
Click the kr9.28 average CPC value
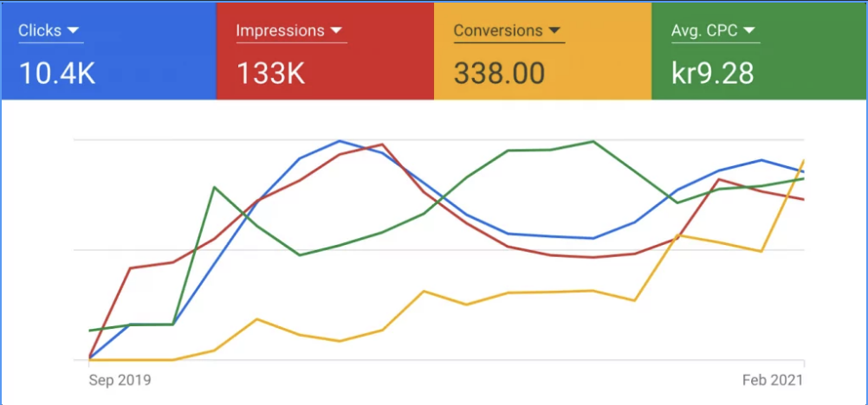713,73
